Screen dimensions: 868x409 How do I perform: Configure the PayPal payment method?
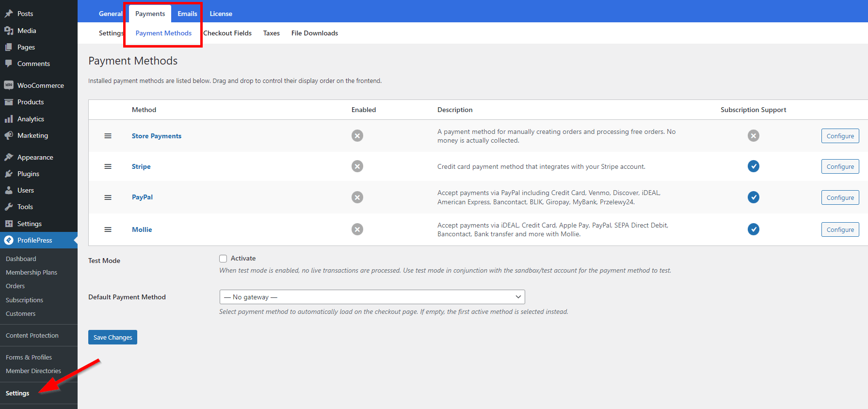840,197
